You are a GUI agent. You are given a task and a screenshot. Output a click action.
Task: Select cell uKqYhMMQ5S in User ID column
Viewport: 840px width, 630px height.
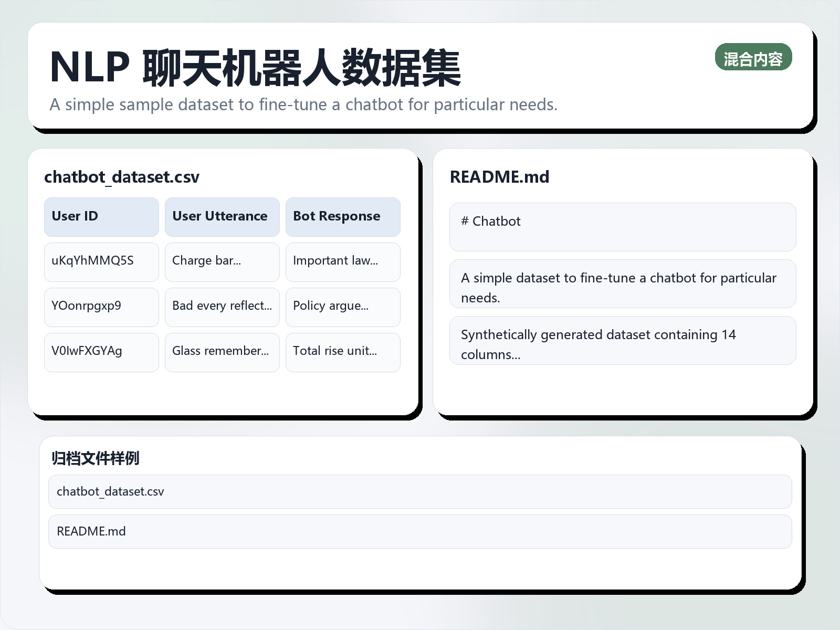pos(101,261)
